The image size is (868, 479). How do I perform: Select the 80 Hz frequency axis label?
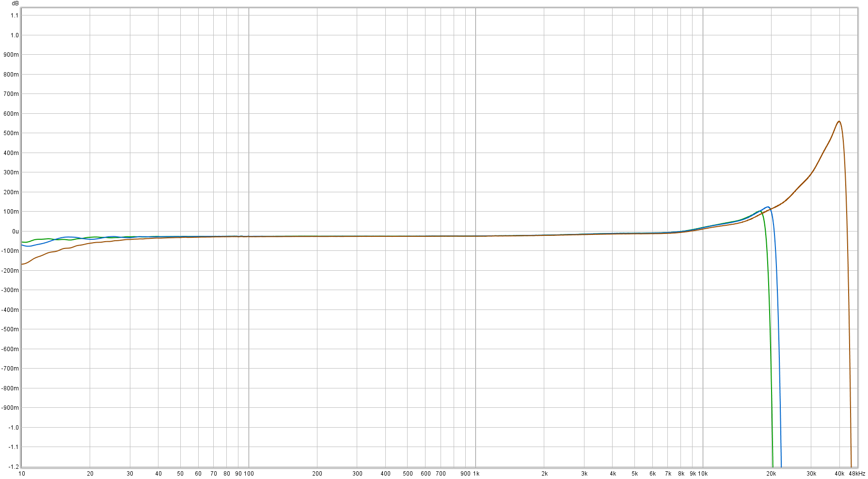[227, 474]
